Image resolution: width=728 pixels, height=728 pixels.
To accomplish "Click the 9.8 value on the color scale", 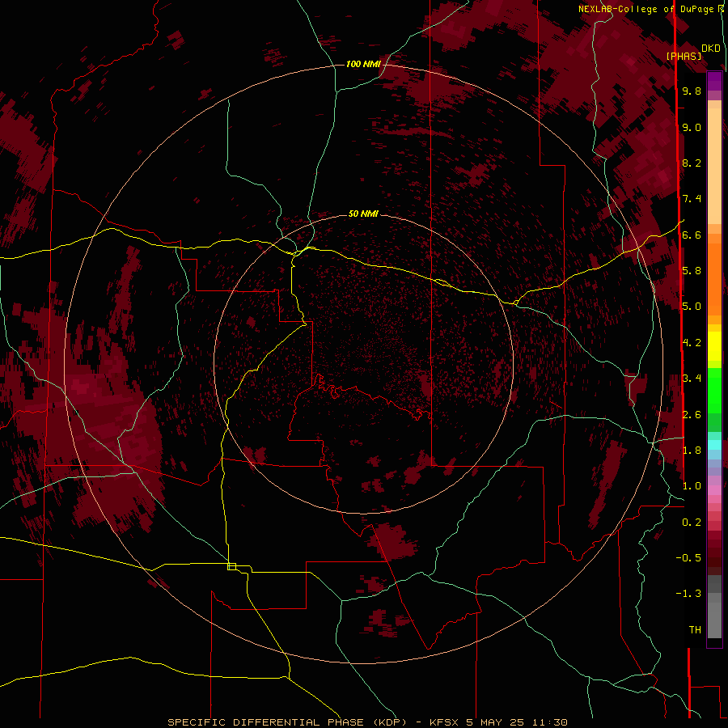I will [692, 91].
